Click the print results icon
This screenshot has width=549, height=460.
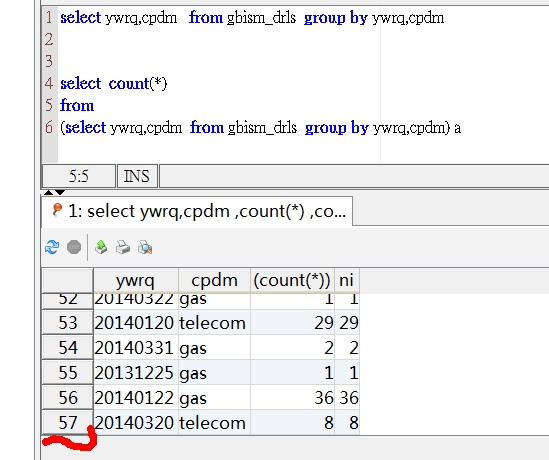[x=123, y=247]
